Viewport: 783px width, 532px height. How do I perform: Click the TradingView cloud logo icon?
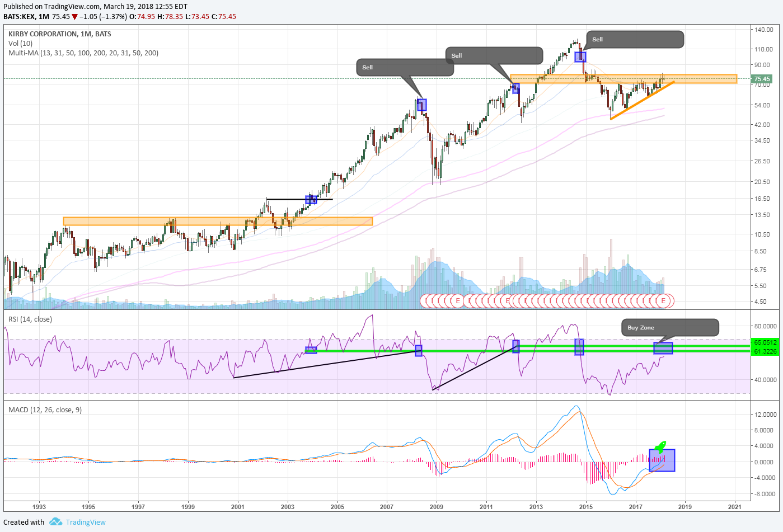[55, 522]
